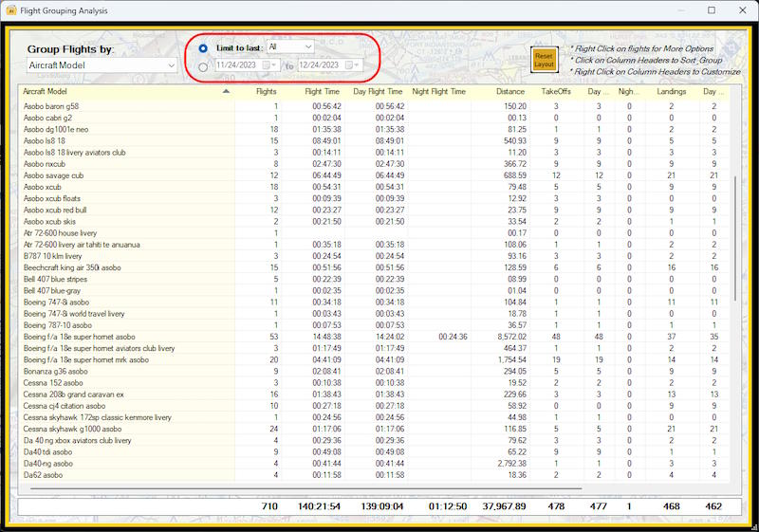759x532 pixels.
Task: Click the app icon in the title bar
Action: pyautogui.click(x=10, y=10)
